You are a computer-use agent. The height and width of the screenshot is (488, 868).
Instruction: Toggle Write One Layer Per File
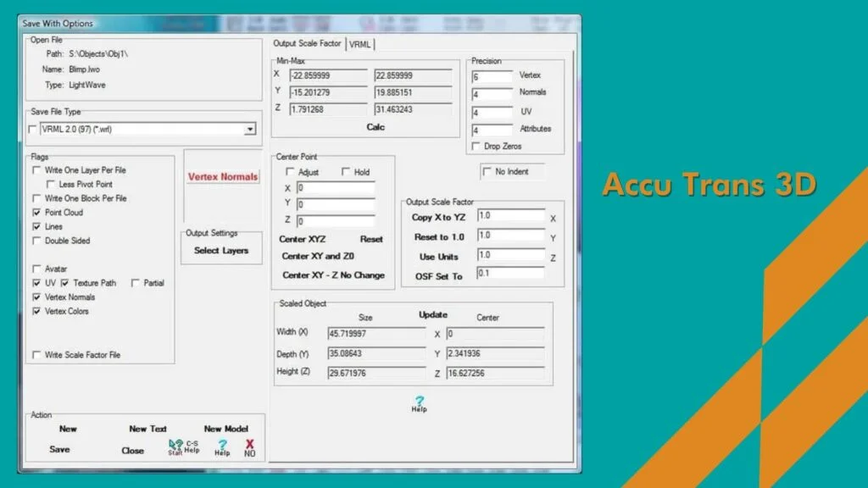pyautogui.click(x=36, y=169)
